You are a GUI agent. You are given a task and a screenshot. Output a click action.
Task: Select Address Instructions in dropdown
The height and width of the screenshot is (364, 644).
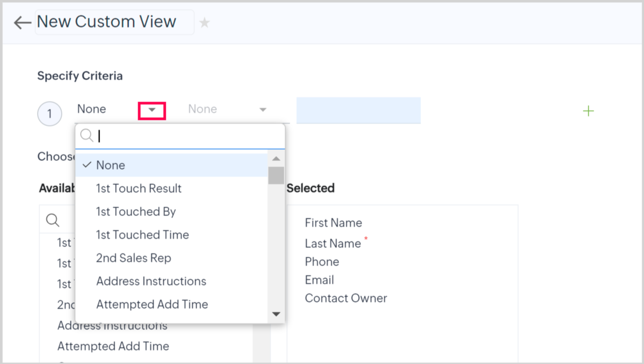point(151,281)
